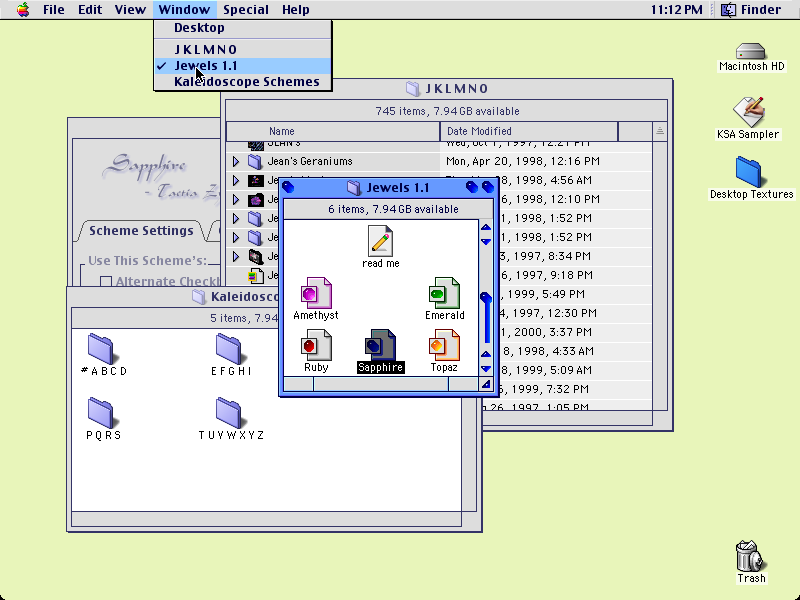Image resolution: width=800 pixels, height=600 pixels.
Task: Click the date 'Mon, Apr 20, 1998, 12:16 PM'
Action: coord(523,162)
